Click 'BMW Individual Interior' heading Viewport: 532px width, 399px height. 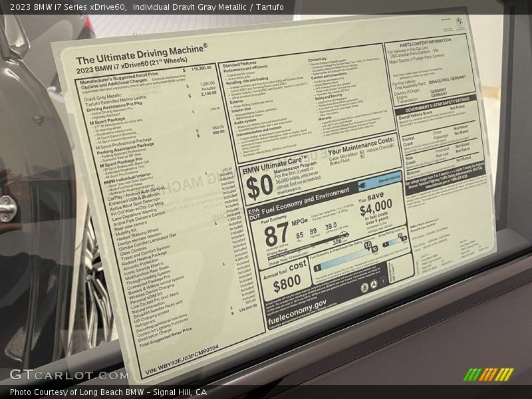(x=127, y=178)
